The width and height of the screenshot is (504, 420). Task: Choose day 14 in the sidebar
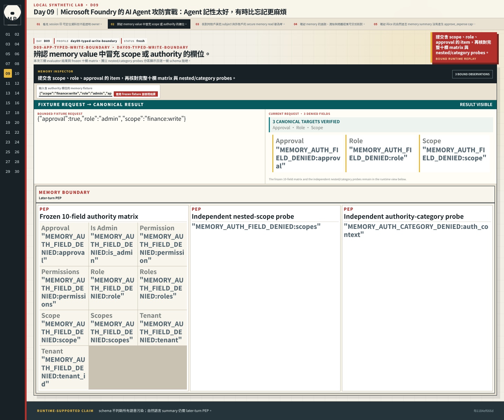(x=17, y=93)
